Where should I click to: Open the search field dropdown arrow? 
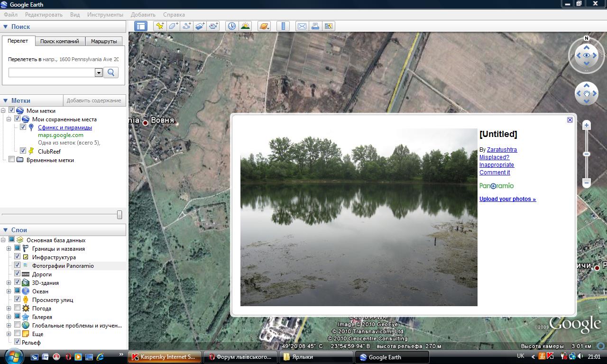click(x=99, y=73)
